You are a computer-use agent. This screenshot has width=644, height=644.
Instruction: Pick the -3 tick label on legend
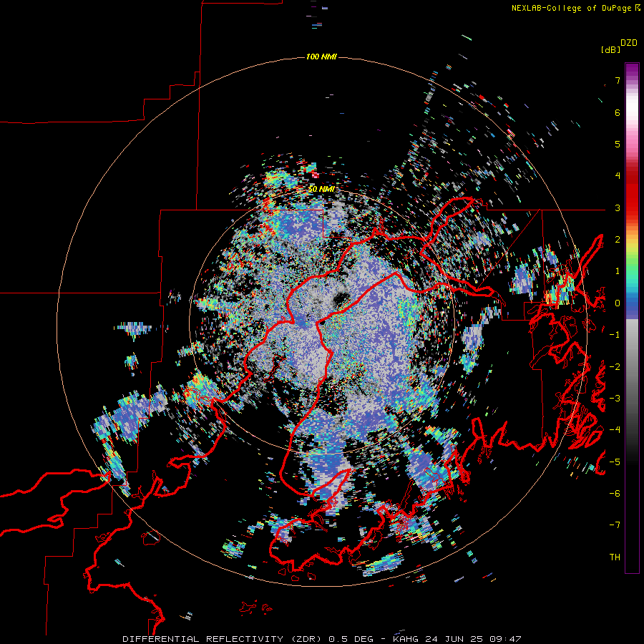[615, 399]
